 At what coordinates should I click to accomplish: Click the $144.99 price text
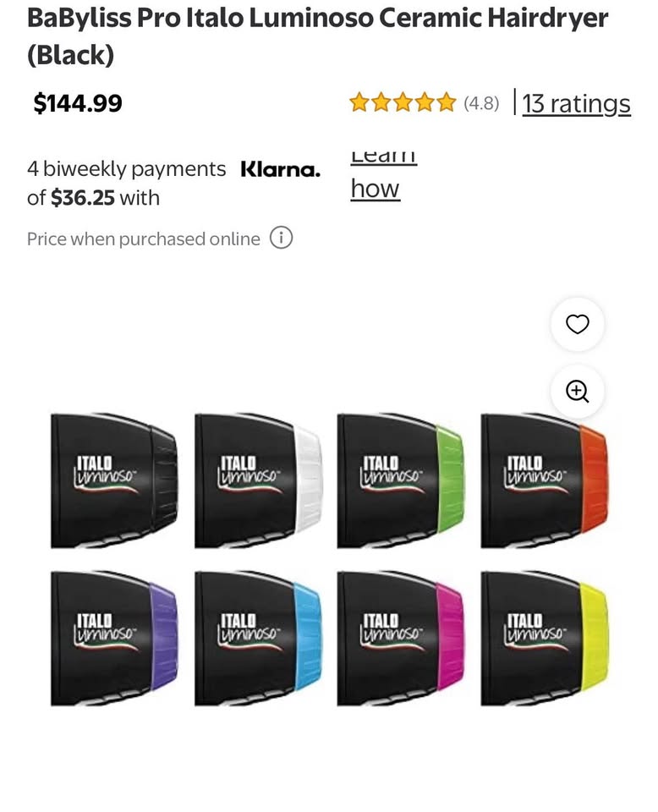pos(78,102)
